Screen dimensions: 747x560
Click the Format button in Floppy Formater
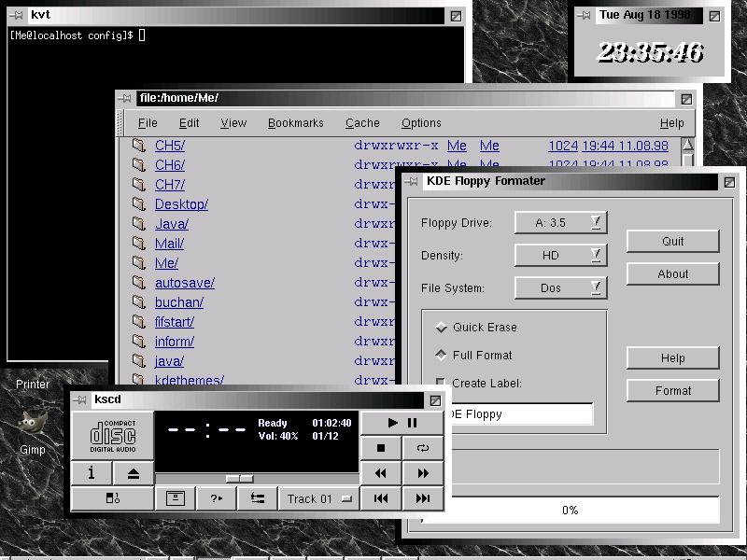pos(672,391)
